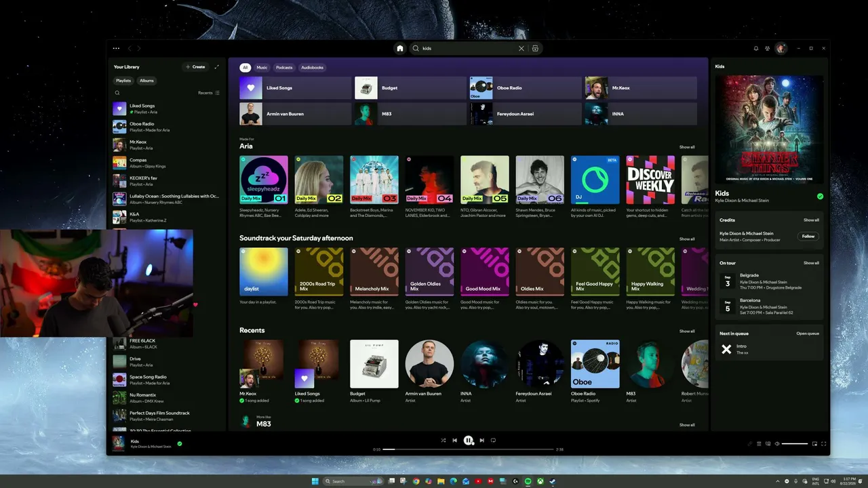Click the Create button in Your Library
868x488 pixels.
(x=195, y=67)
